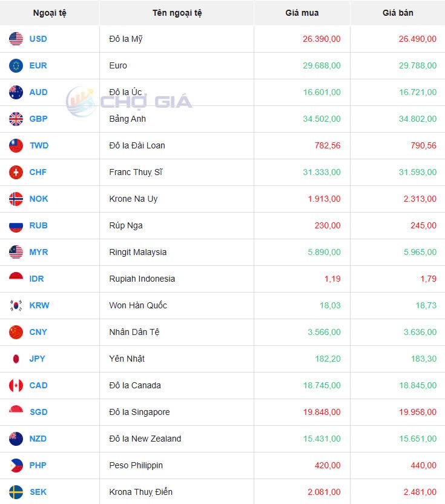Screen dimensions: 445x504
Task: Click the CAD Canadian flag icon
Action: (16, 385)
